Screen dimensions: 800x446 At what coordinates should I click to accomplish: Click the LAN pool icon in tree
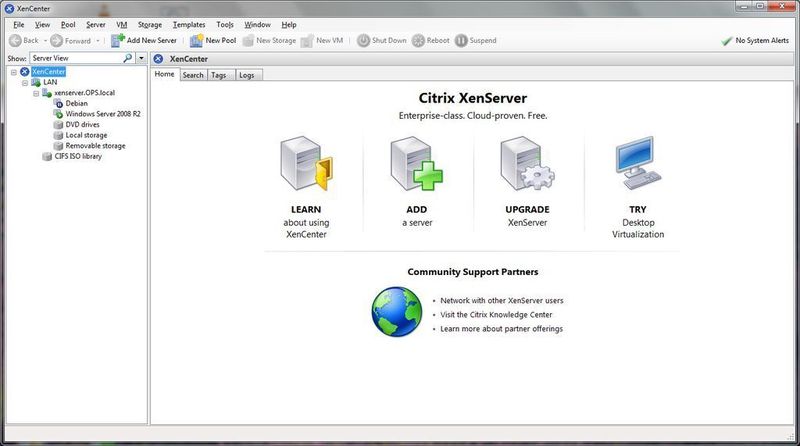[36, 82]
